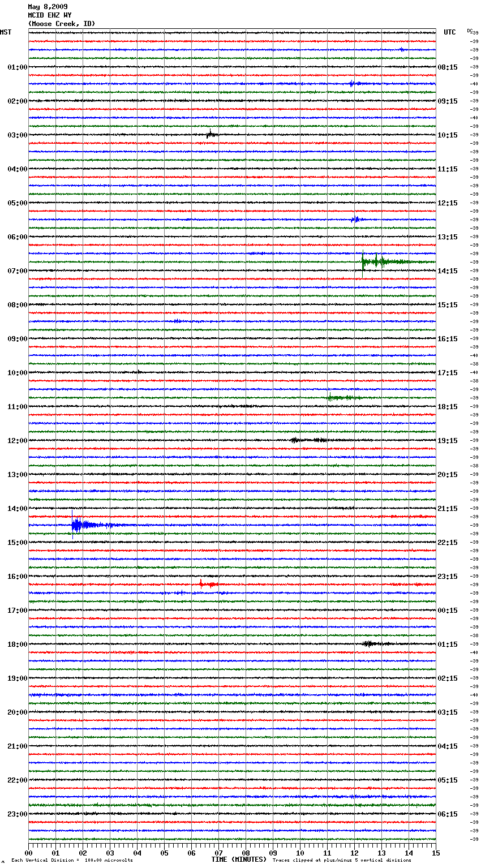Select the 07:00 MST hour label
This screenshot has width=481, height=868.
(x=18, y=271)
